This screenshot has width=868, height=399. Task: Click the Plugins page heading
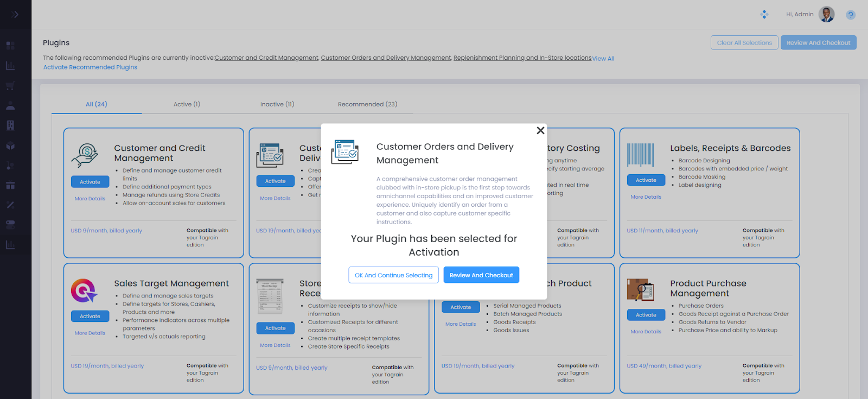pos(56,43)
